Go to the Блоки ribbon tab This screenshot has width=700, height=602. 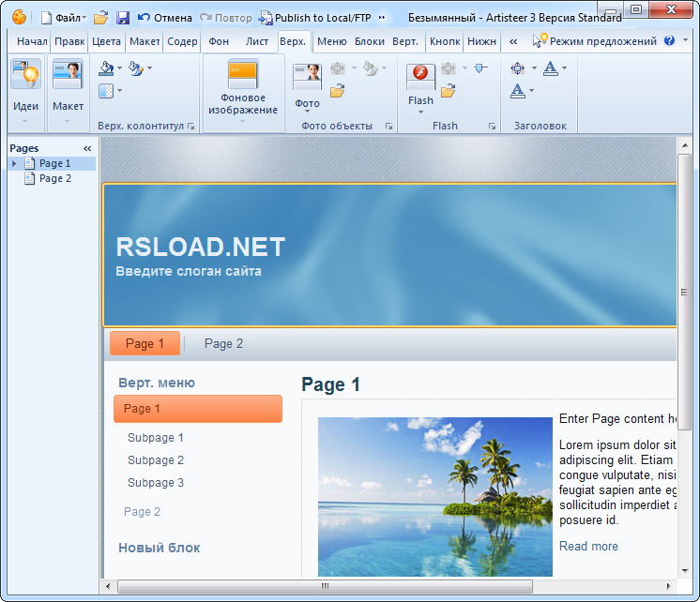click(x=370, y=41)
